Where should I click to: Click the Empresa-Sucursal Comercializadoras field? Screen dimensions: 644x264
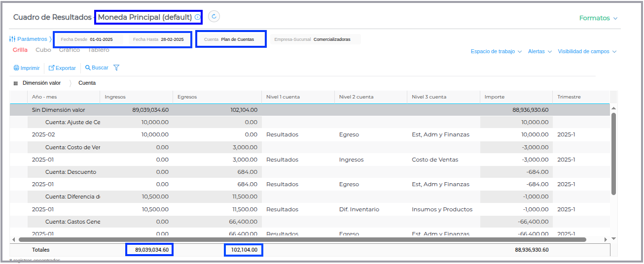point(315,39)
